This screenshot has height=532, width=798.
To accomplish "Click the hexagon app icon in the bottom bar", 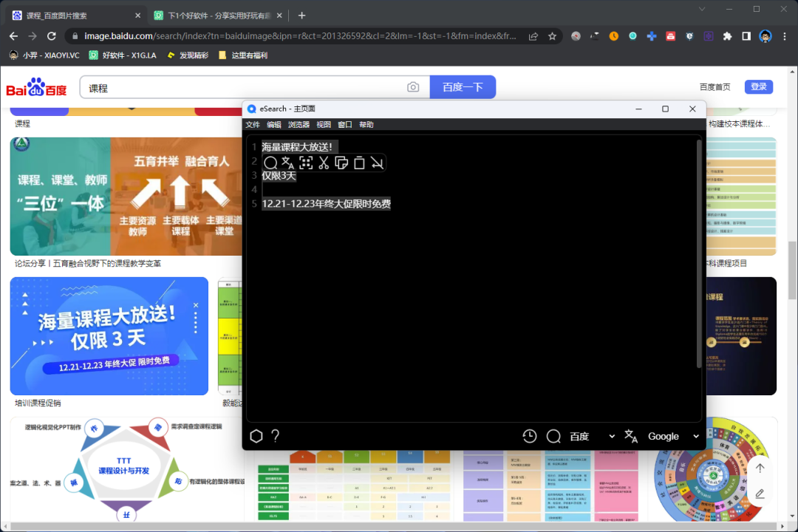I will (256, 436).
